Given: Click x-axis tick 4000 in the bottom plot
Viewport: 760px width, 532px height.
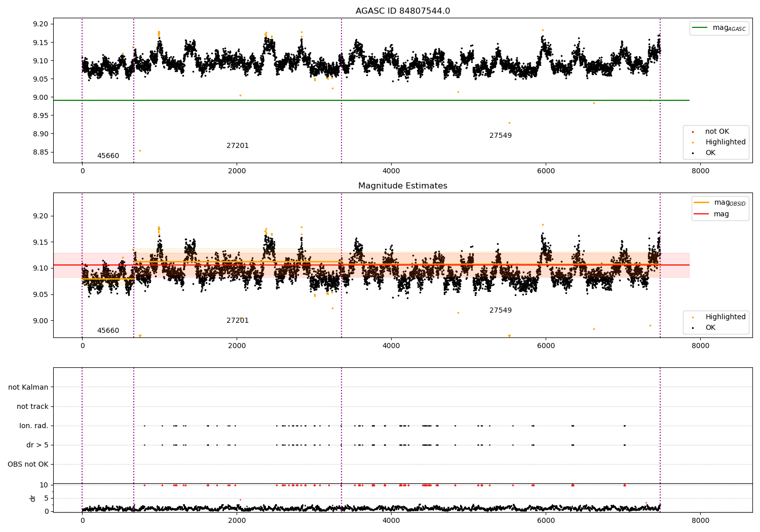Looking at the screenshot, I should click(x=391, y=520).
